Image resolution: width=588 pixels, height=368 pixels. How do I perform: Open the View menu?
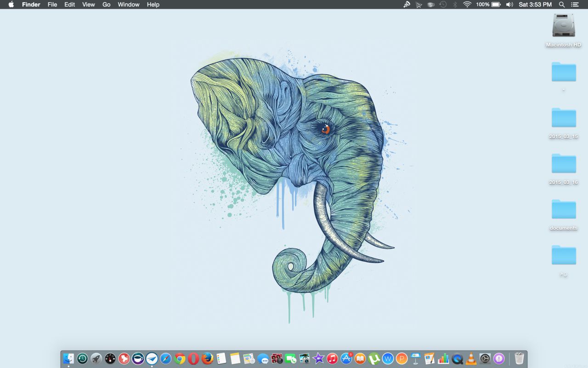[x=89, y=4]
